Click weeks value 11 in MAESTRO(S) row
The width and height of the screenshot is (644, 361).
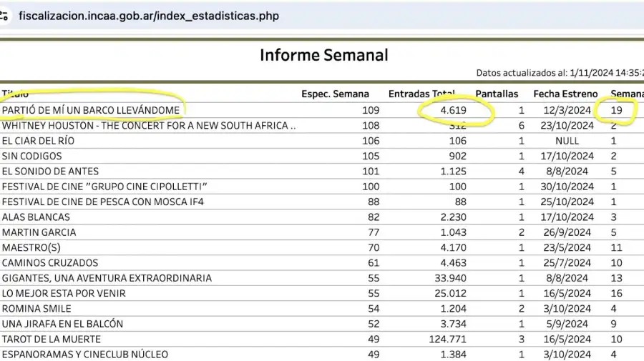click(x=616, y=247)
